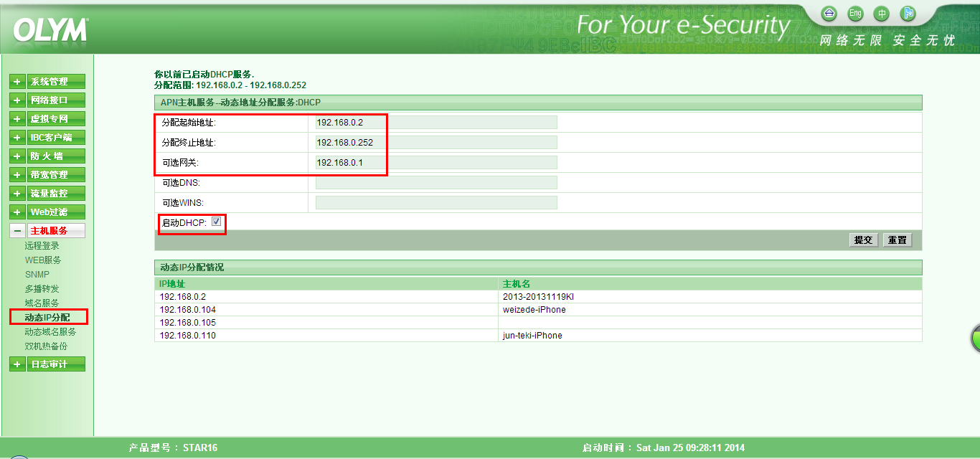The height and width of the screenshot is (459, 980).
Task: Click the home icon in the header
Action: click(829, 14)
